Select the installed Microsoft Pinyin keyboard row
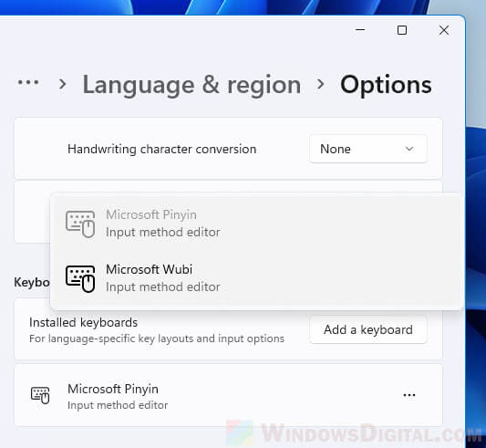This screenshot has width=486, height=448. pos(228,395)
